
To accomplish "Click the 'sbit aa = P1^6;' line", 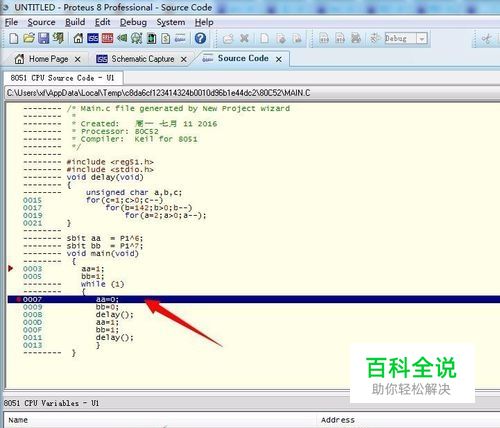I will point(105,238).
